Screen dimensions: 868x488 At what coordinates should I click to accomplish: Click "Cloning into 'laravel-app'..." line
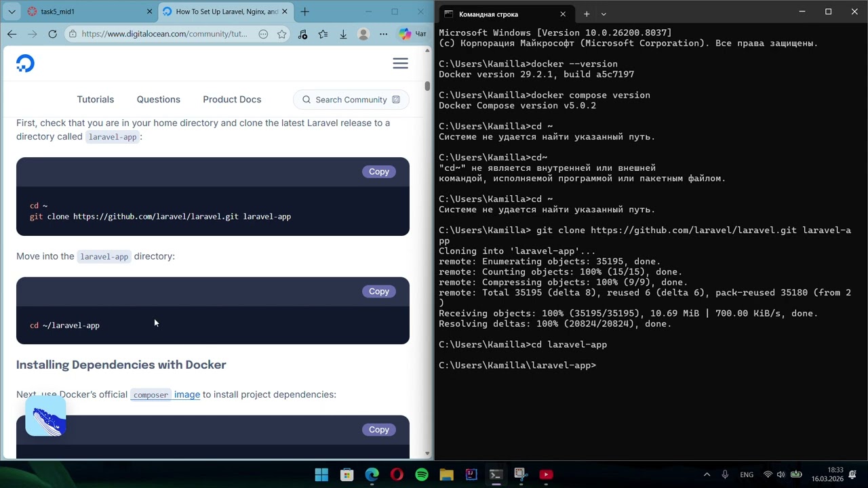[x=517, y=251]
